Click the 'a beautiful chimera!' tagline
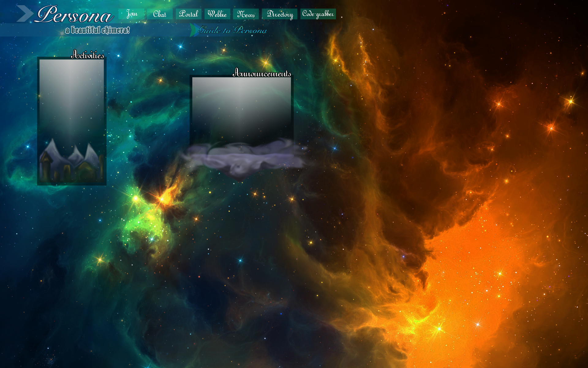Screen dimensions: 588x368 point(97,30)
